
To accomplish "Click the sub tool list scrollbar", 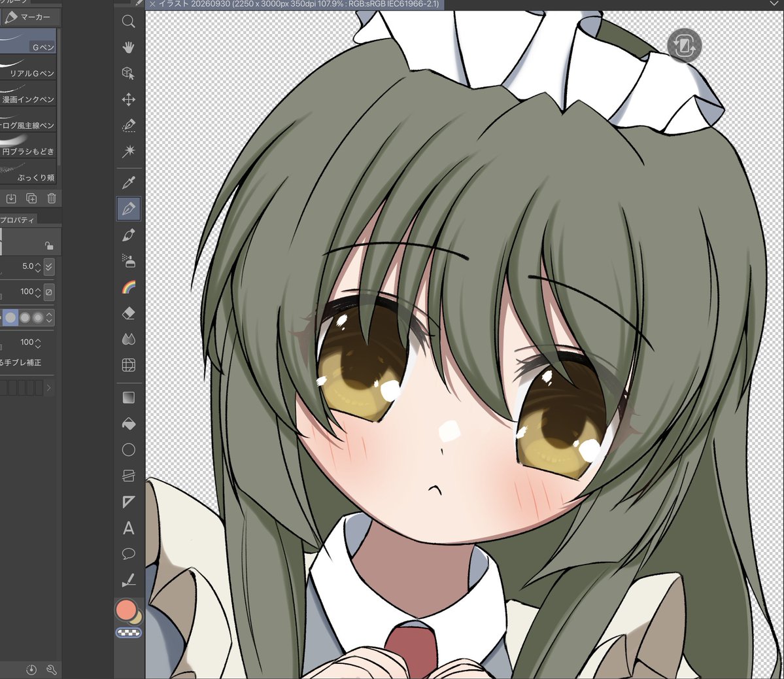I will coord(59,97).
